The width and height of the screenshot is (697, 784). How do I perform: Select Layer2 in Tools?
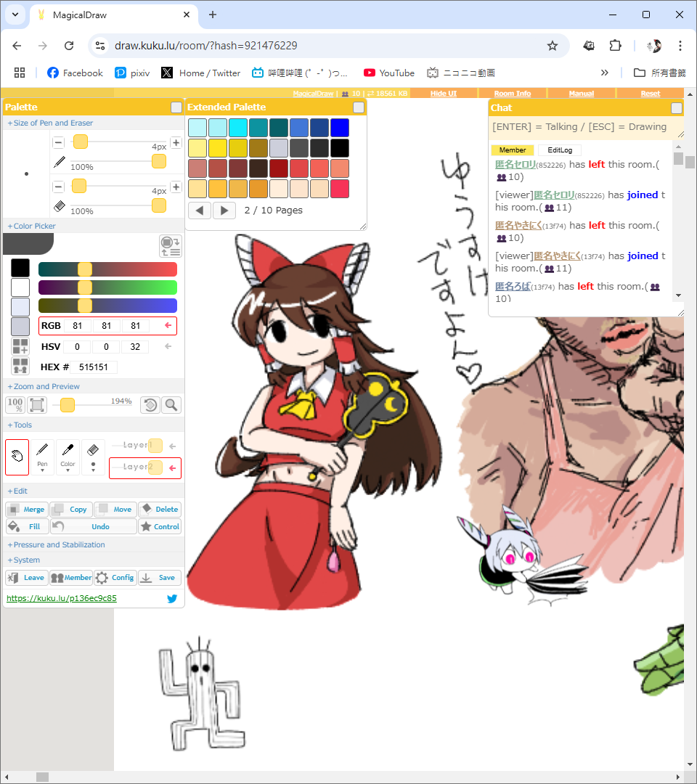tap(145, 468)
